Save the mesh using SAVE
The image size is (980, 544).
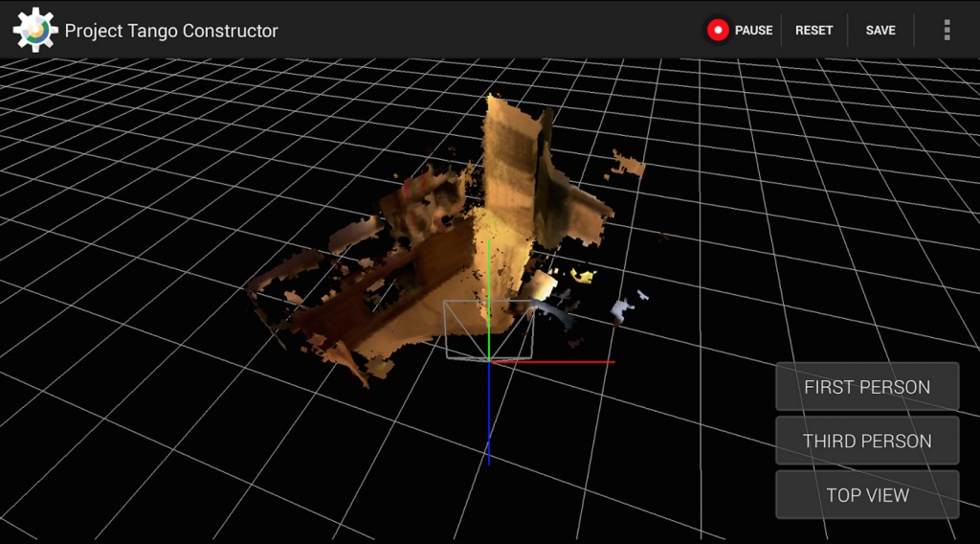click(x=880, y=30)
